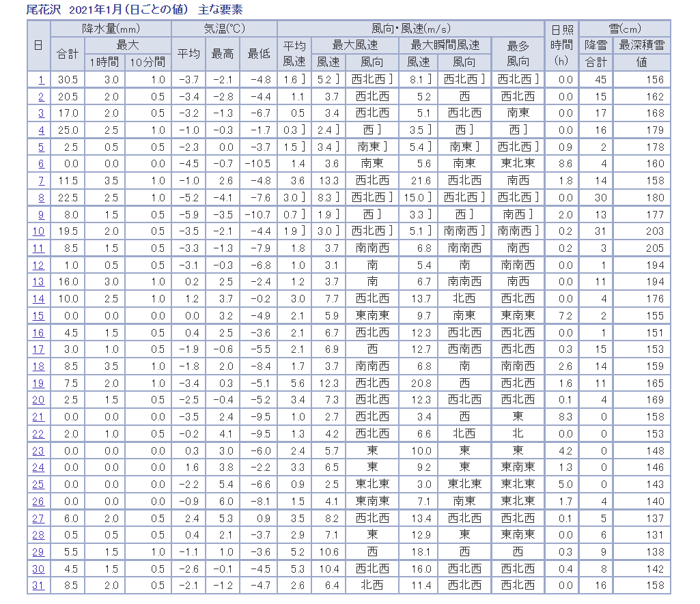
Task: Click the page title 尾花沢 2021年1月
Action: [74, 10]
